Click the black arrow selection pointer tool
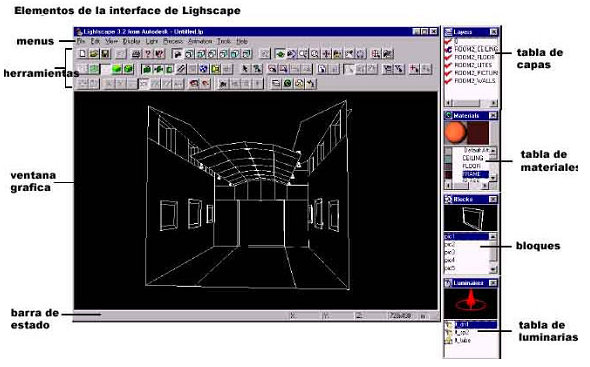This screenshot has width=590, height=367. pyautogui.click(x=245, y=69)
